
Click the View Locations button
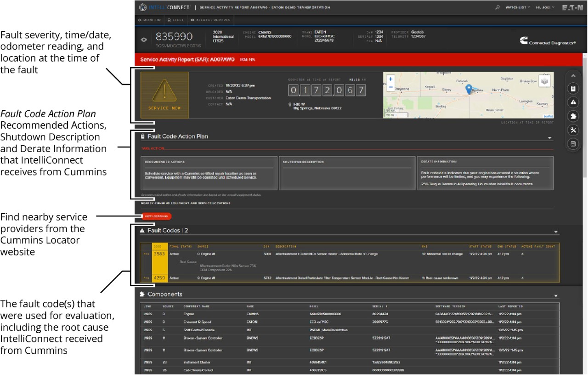coord(156,216)
